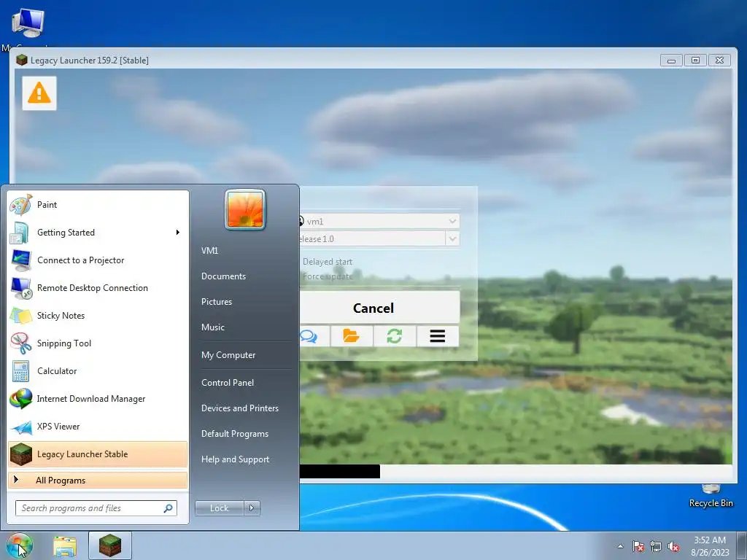Image resolution: width=747 pixels, height=560 pixels.
Task: Open My Computer from Start menu
Action: click(x=228, y=355)
